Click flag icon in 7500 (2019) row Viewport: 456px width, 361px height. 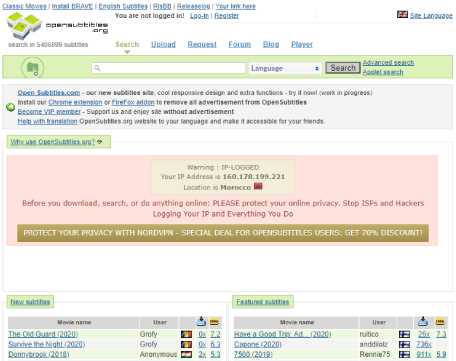404,354
